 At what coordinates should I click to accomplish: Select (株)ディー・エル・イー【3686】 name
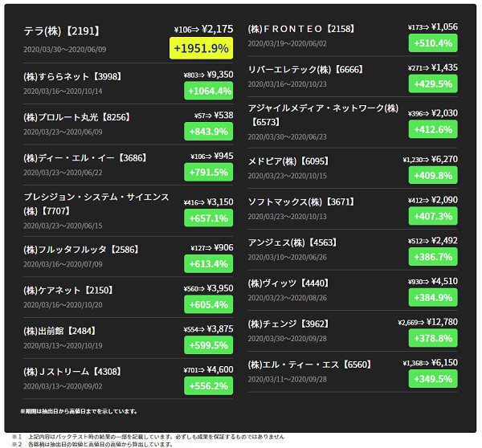click(85, 158)
